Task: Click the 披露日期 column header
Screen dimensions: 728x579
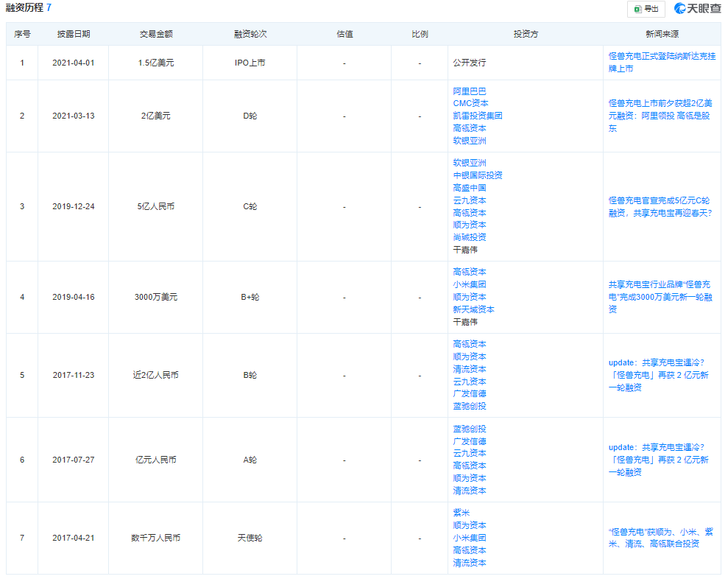Action: click(74, 34)
